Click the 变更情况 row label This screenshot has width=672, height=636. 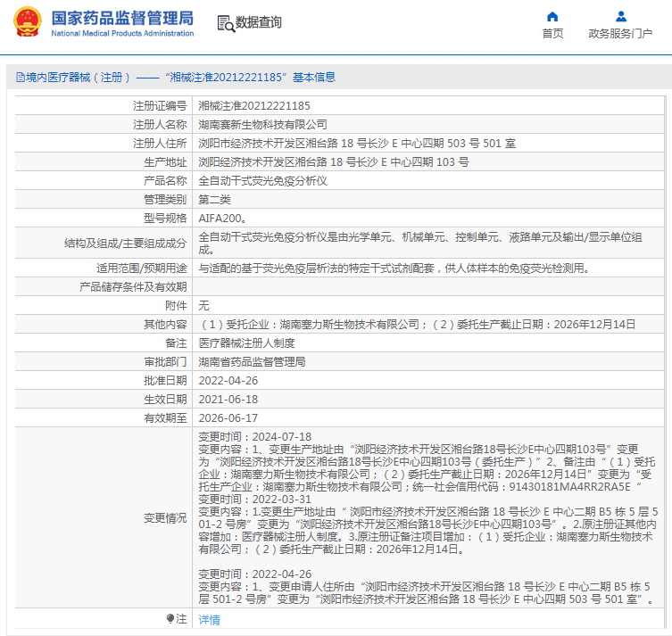pos(165,518)
